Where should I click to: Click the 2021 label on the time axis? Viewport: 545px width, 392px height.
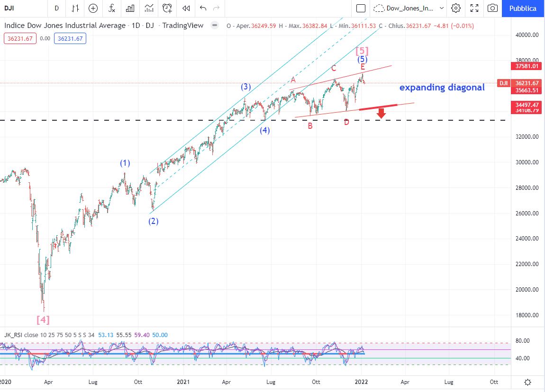(183, 382)
